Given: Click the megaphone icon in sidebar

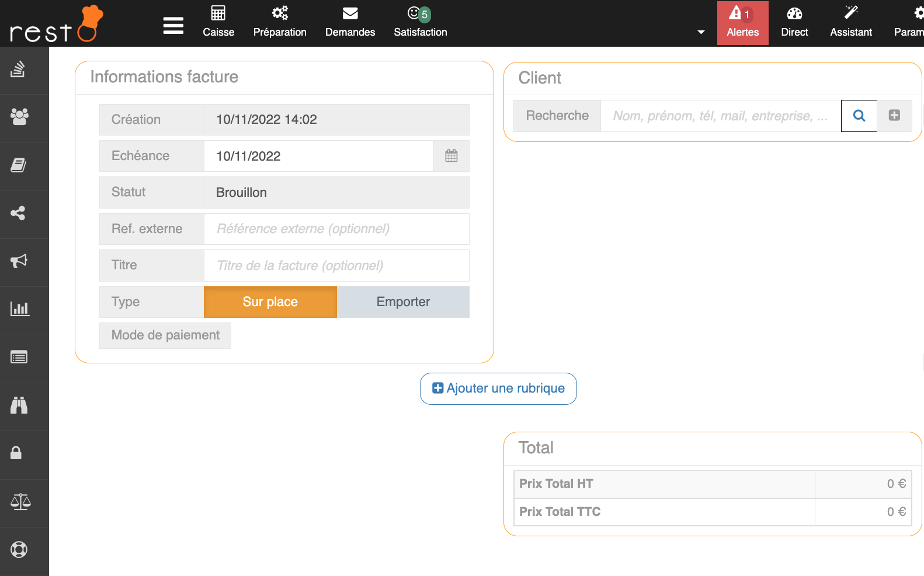Looking at the screenshot, I should [x=19, y=261].
